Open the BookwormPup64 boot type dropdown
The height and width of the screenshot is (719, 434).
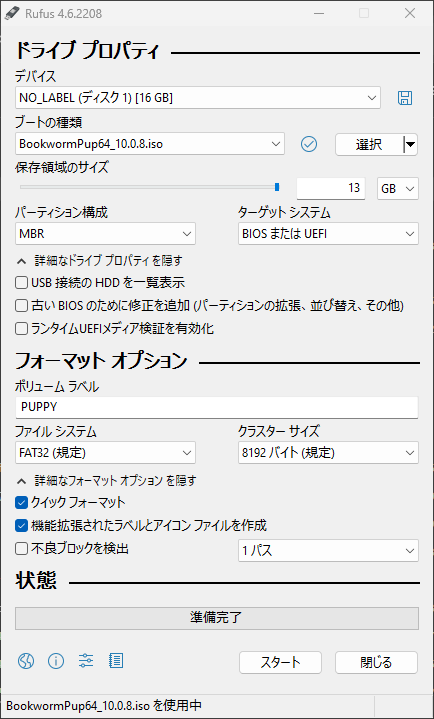150,144
